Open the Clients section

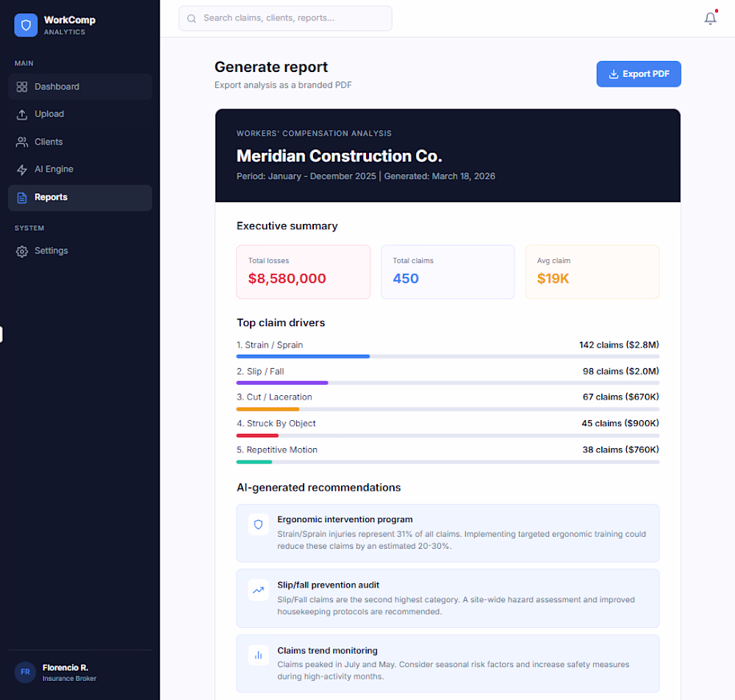(79, 142)
